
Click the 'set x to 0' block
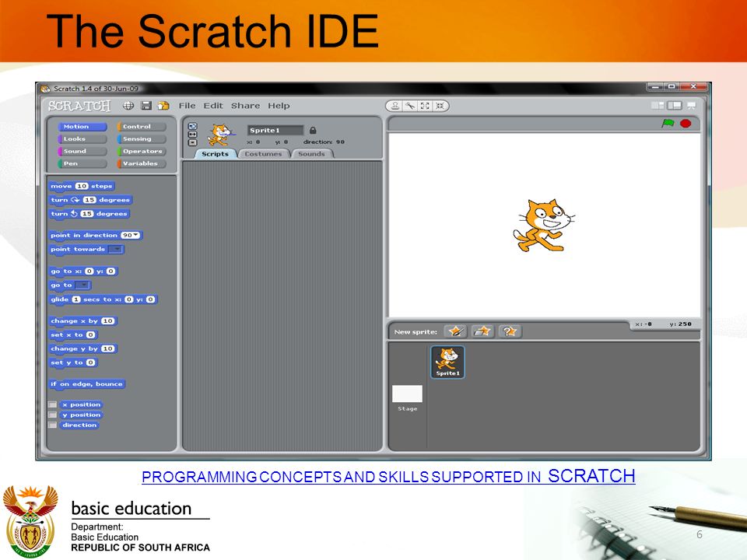73,334
